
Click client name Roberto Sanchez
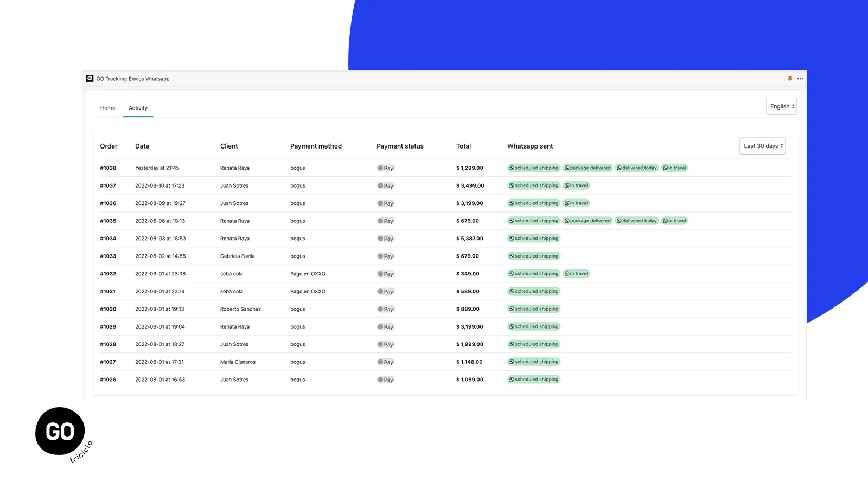(240, 309)
